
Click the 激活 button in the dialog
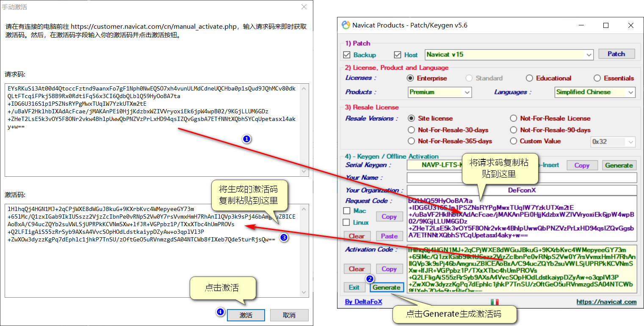point(246,315)
